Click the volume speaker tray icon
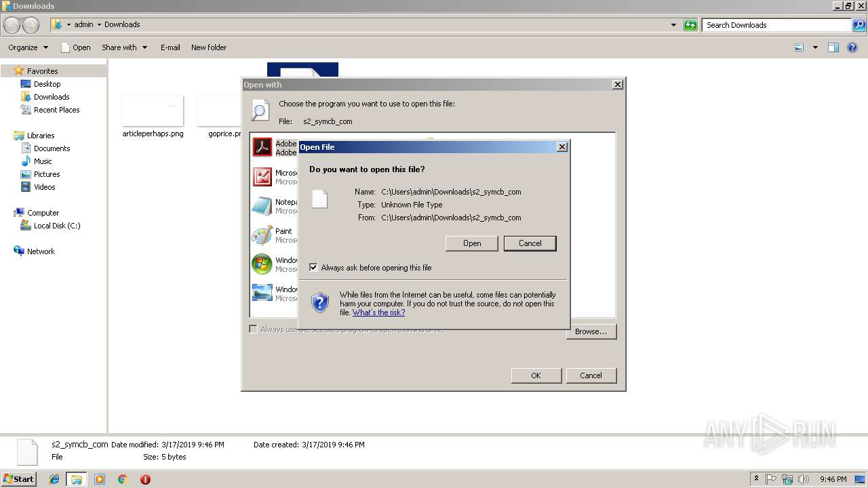This screenshot has height=488, width=868. pyautogui.click(x=804, y=479)
